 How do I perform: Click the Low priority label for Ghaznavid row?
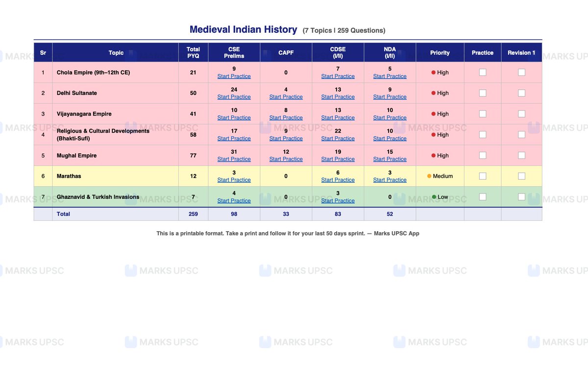coord(440,197)
